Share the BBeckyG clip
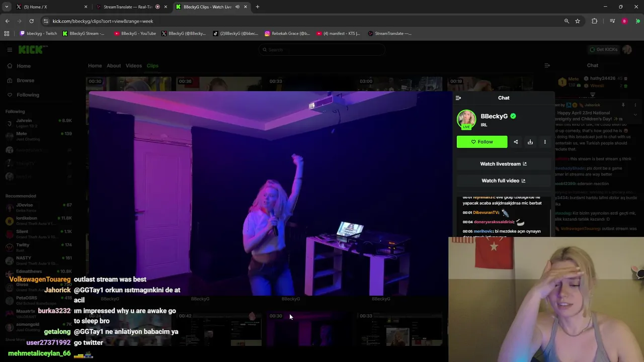 516,142
